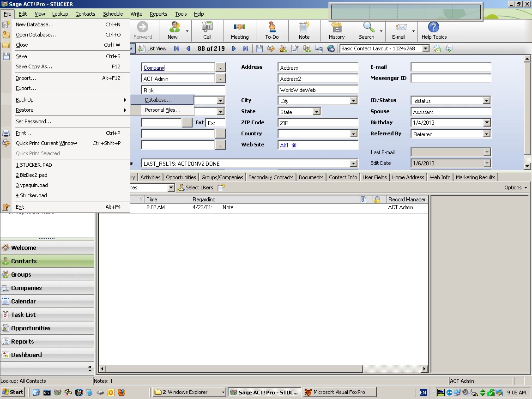
Task: Click the quick print lightning icon
Action: pos(271,48)
